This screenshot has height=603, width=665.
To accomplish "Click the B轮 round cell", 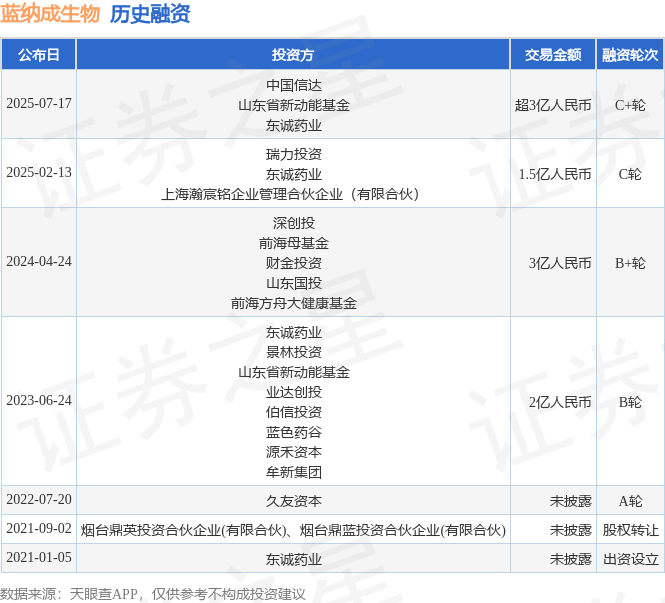I will click(x=630, y=402).
